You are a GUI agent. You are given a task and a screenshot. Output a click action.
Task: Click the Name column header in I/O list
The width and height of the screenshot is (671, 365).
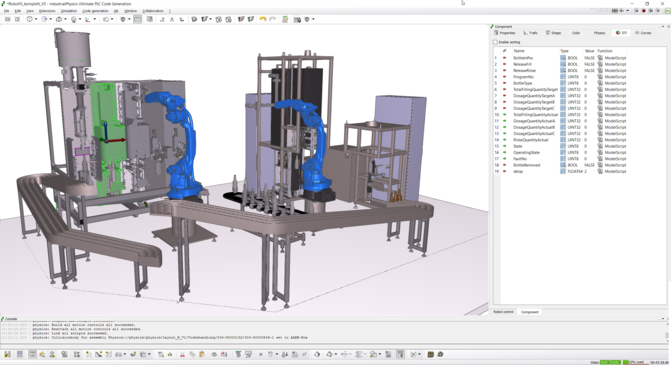(x=519, y=51)
